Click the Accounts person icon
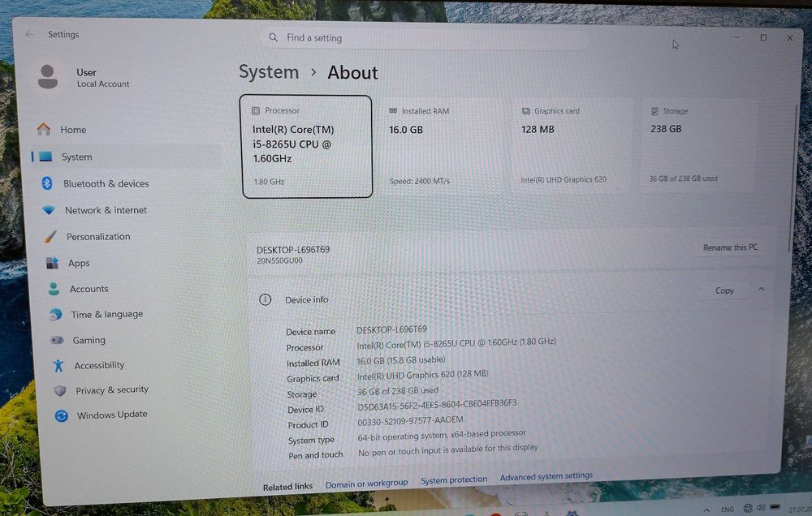This screenshot has width=812, height=516. pyautogui.click(x=54, y=288)
